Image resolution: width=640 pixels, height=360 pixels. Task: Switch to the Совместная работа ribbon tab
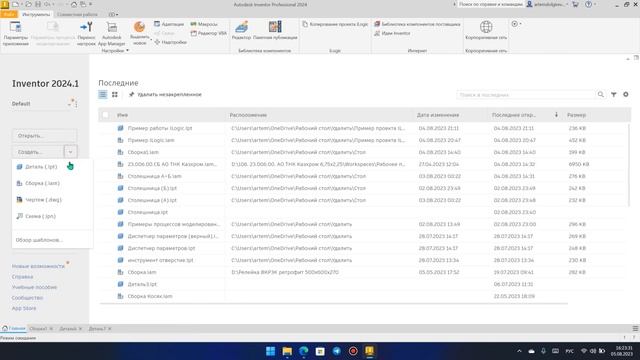point(77,14)
